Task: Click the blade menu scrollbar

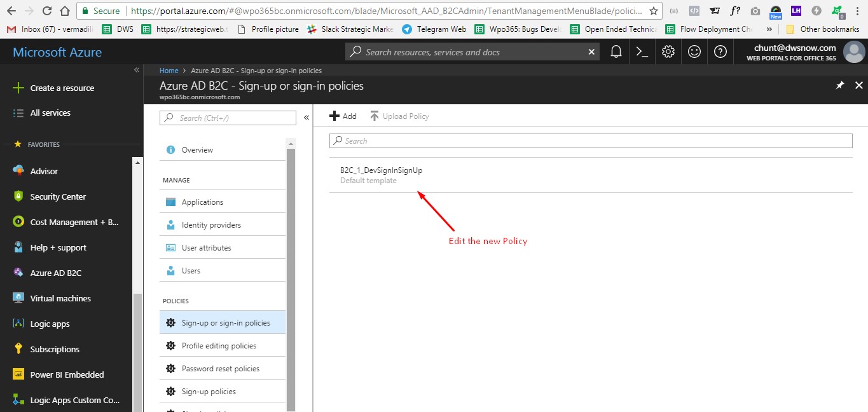Action: pos(291,280)
